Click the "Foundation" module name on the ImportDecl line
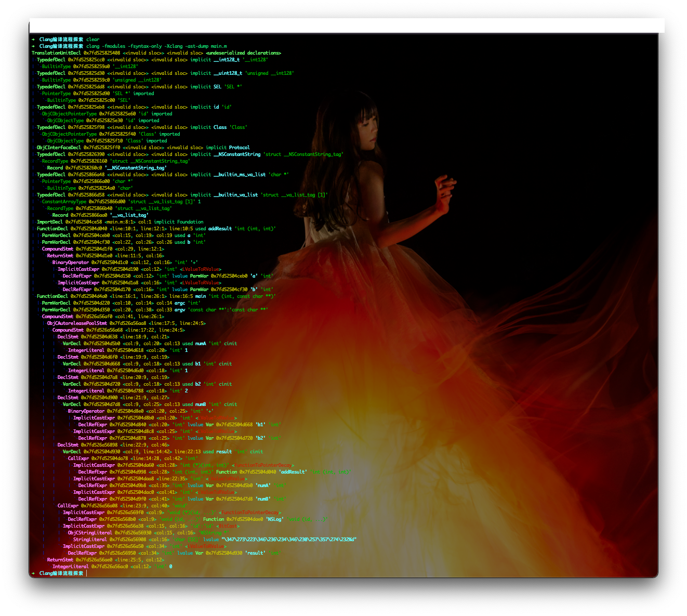Viewport: 687px width, 616px height. click(x=190, y=222)
